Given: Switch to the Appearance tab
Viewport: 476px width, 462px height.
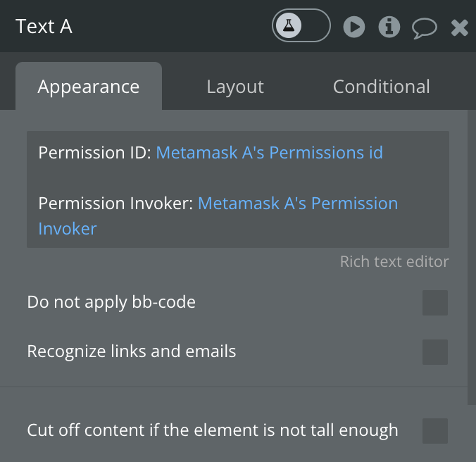Looking at the screenshot, I should pos(88,86).
